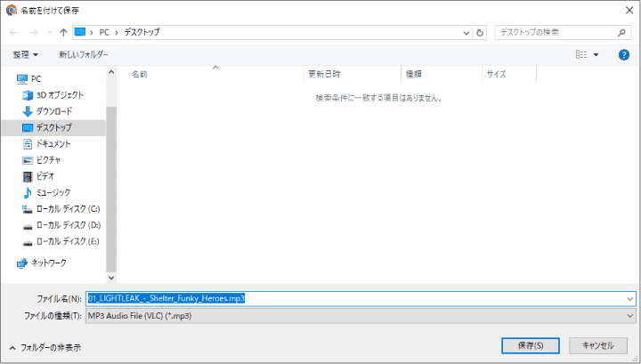This screenshot has width=641, height=364.
Task: Open the 整理 menu
Action: tap(26, 54)
